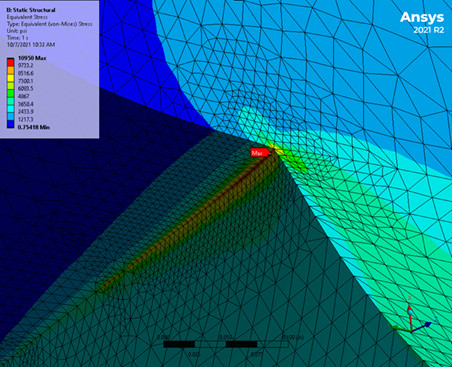Click the blue Z axis arrow of the triad
The width and height of the screenshot is (452, 367).
(x=423, y=326)
